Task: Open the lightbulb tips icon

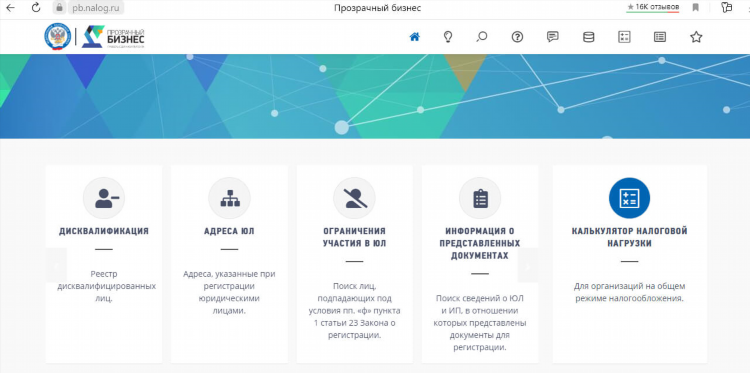Action: [x=448, y=37]
